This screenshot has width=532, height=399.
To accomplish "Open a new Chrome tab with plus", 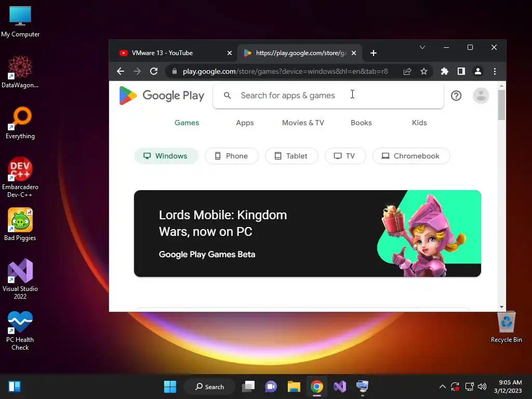I will (x=374, y=53).
